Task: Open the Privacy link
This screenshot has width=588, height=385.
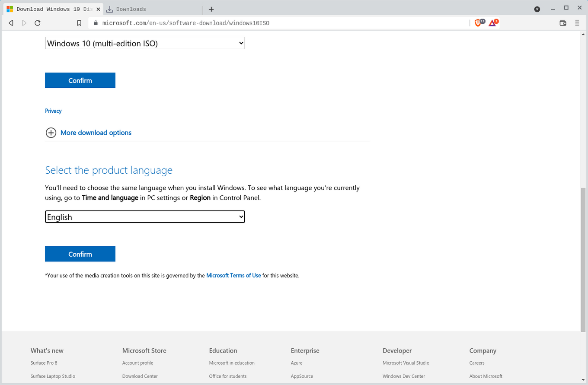Action: pos(53,111)
